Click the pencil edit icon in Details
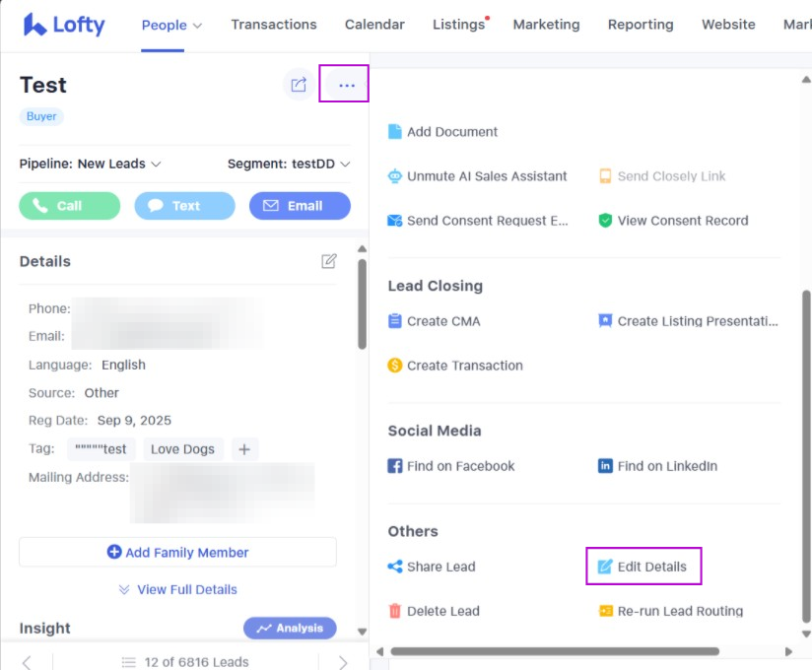 (329, 261)
